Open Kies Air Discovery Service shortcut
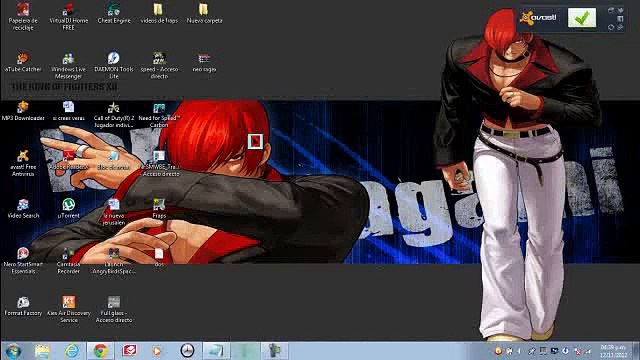 pos(69,309)
